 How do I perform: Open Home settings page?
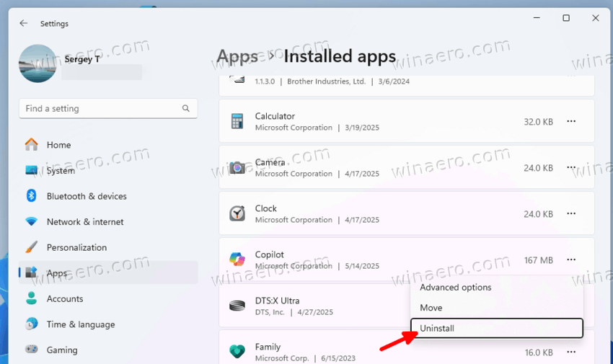click(x=108, y=145)
